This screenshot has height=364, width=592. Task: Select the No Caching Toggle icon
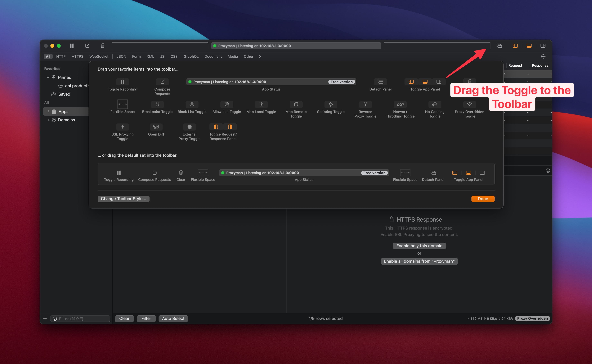tap(435, 104)
